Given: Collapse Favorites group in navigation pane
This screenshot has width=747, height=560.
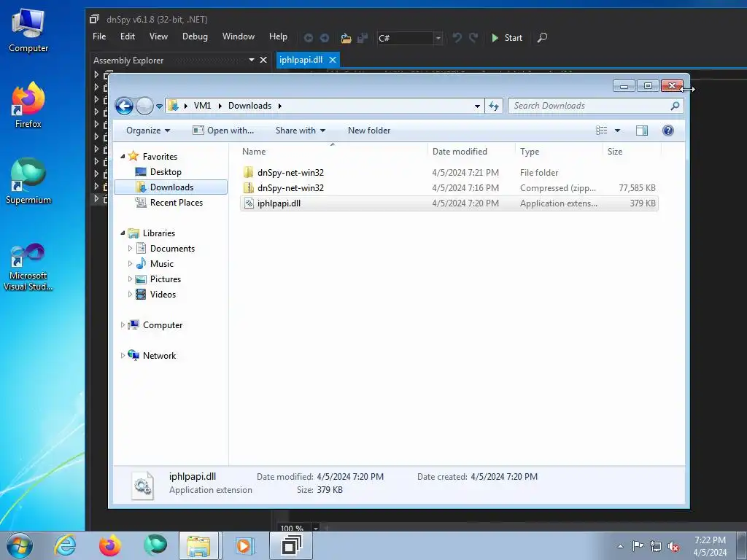Looking at the screenshot, I should click(x=123, y=156).
